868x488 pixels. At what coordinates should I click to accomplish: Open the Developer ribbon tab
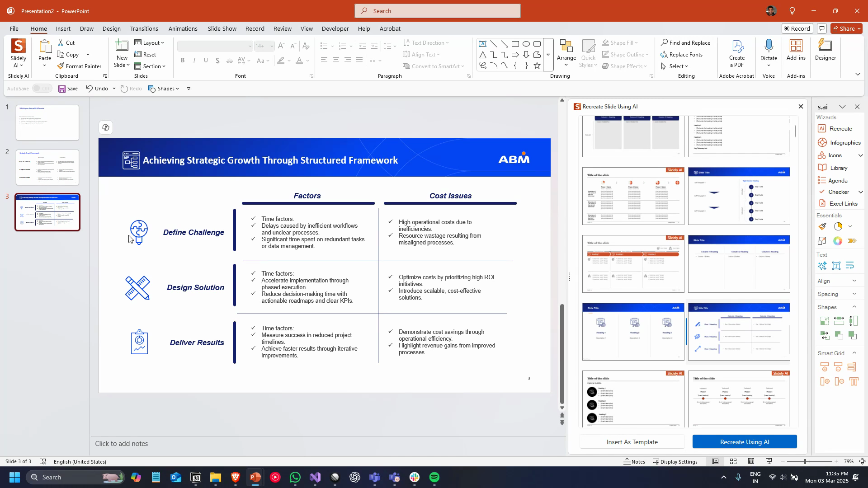pyautogui.click(x=335, y=28)
